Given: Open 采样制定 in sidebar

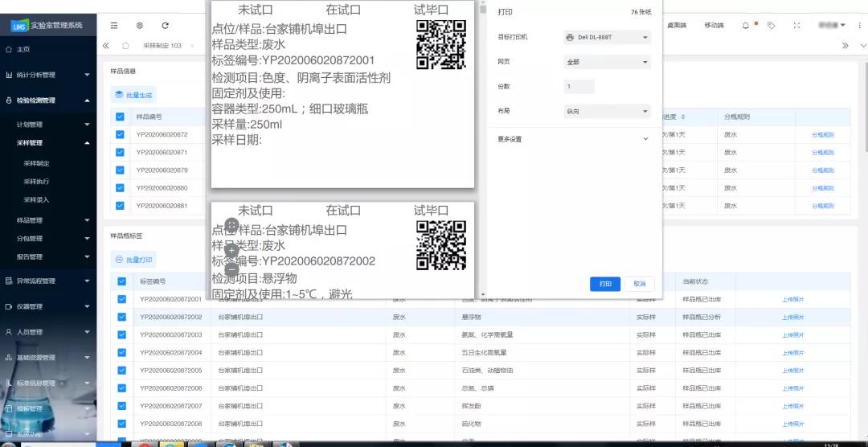Looking at the screenshot, I should point(36,163).
